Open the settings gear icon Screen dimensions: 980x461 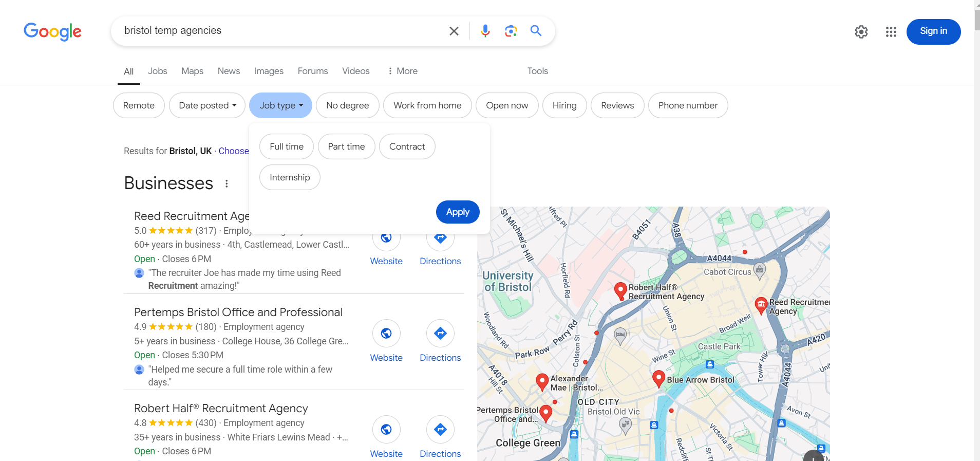[x=861, y=32]
